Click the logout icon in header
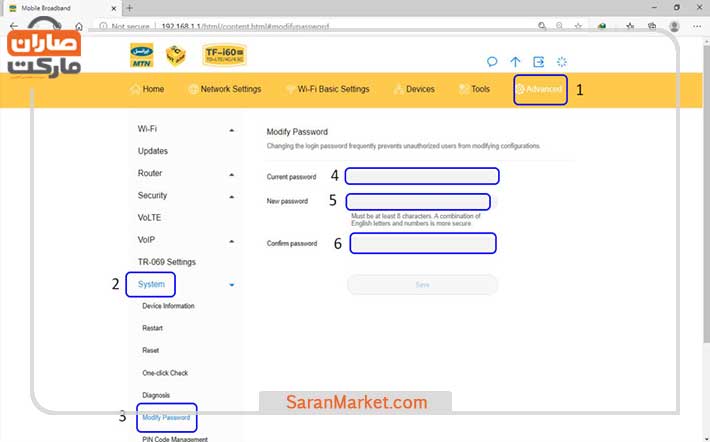The height and width of the screenshot is (442, 710). click(x=539, y=61)
